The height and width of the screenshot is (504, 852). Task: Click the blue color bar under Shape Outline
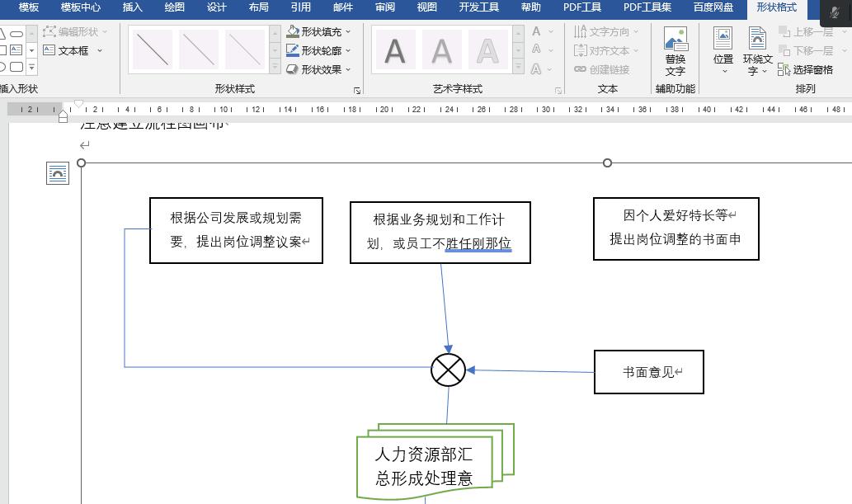click(293, 55)
